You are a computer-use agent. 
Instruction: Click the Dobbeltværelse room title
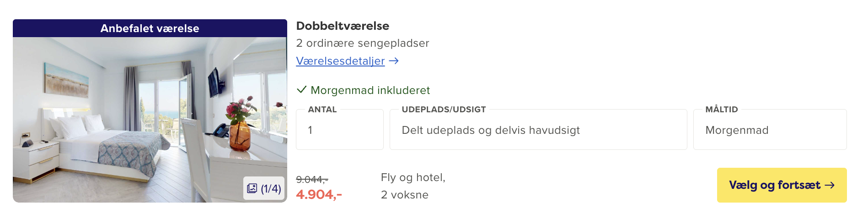pos(343,26)
